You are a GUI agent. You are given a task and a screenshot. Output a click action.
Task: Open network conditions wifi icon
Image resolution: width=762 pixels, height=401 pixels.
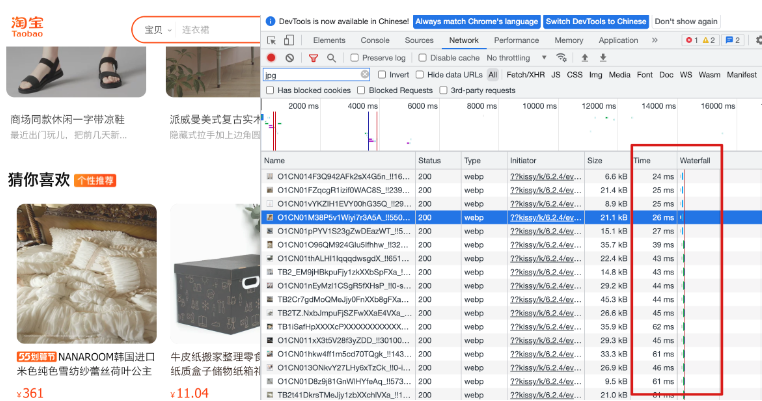point(562,58)
